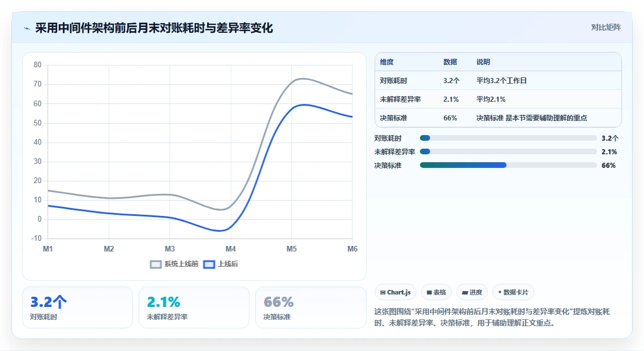Click the description paragraph under the tag chips
This screenshot has width=644, height=351.
pyautogui.click(x=492, y=318)
